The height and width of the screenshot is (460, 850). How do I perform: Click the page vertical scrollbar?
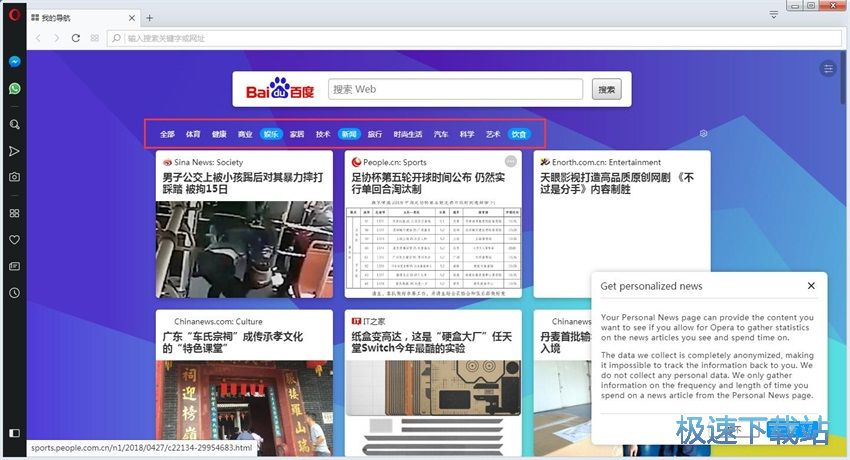tap(844, 76)
